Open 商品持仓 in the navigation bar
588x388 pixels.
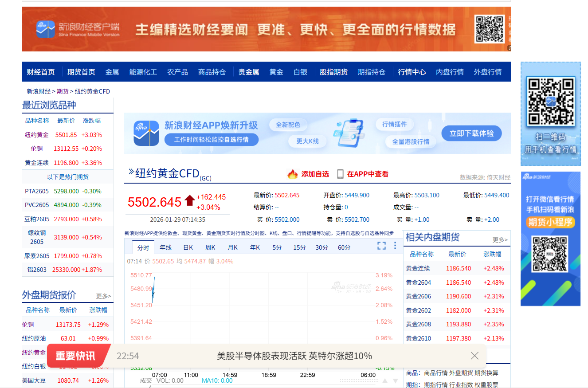[x=212, y=72]
